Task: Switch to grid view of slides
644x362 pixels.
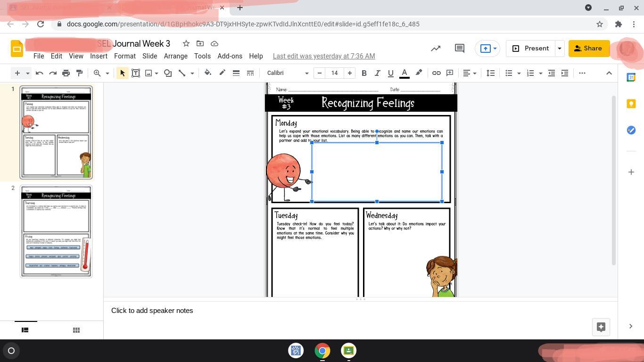Action: 76,330
